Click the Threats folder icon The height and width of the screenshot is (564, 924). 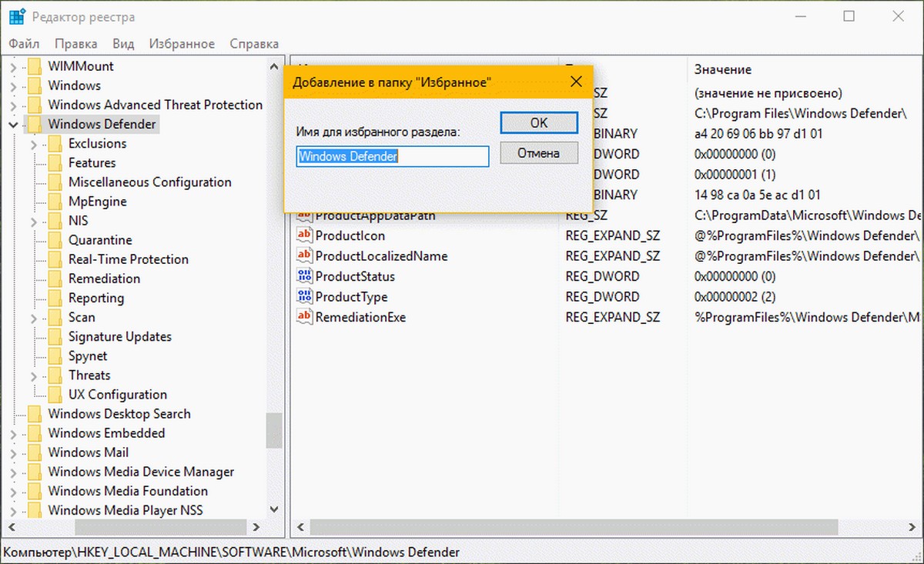(x=54, y=375)
